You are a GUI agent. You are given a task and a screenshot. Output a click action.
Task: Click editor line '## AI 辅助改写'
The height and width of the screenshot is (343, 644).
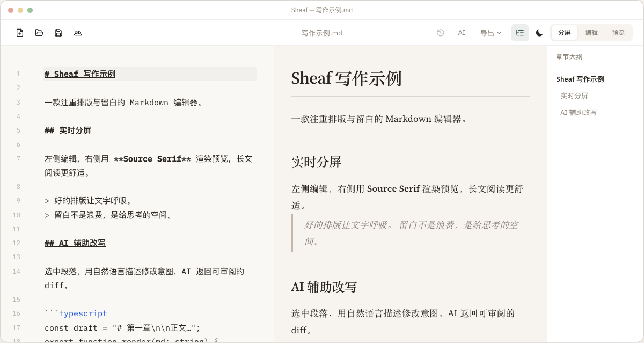pos(75,243)
